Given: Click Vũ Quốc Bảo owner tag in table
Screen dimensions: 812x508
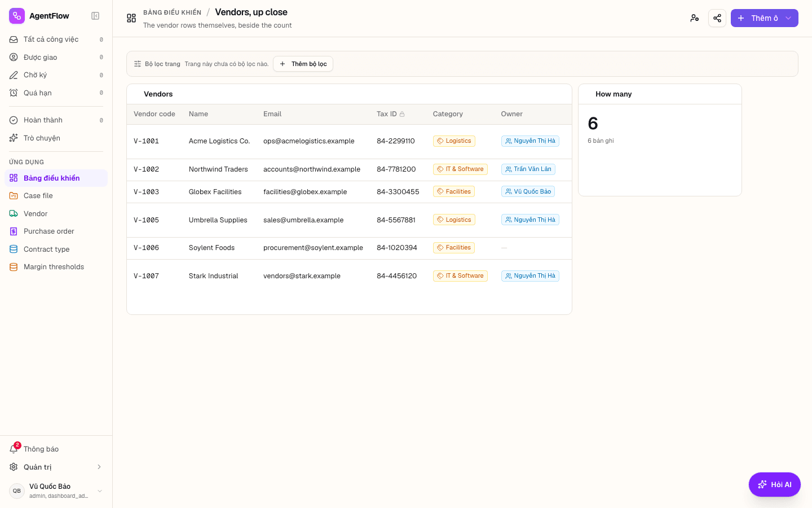Looking at the screenshot, I should 528,191.
